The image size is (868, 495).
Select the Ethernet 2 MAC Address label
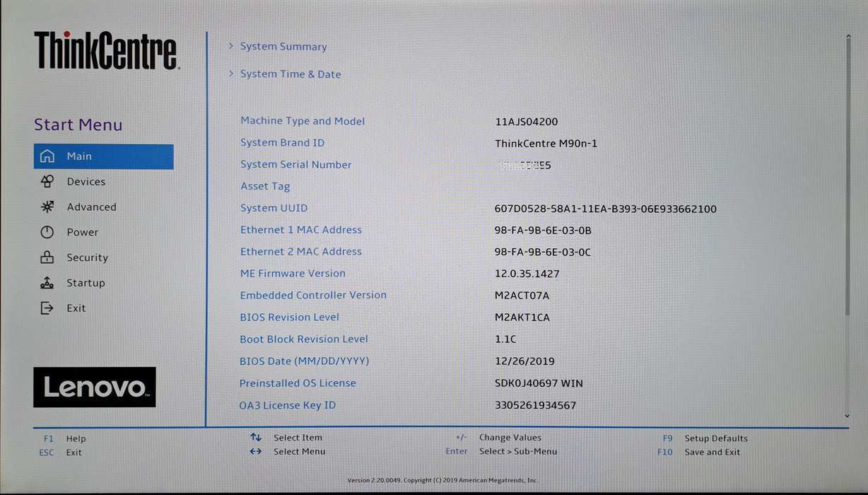click(301, 252)
